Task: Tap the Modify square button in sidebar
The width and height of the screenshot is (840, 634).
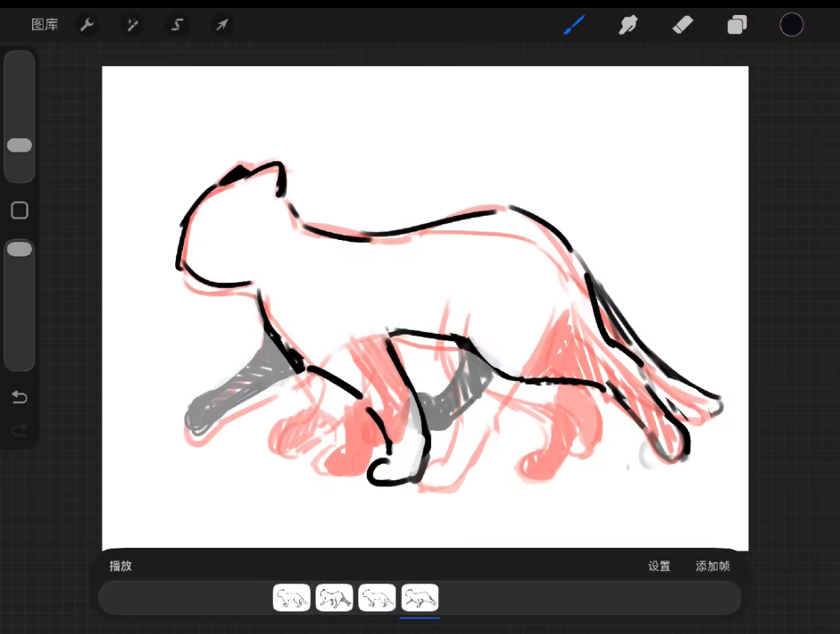Action: tap(20, 210)
